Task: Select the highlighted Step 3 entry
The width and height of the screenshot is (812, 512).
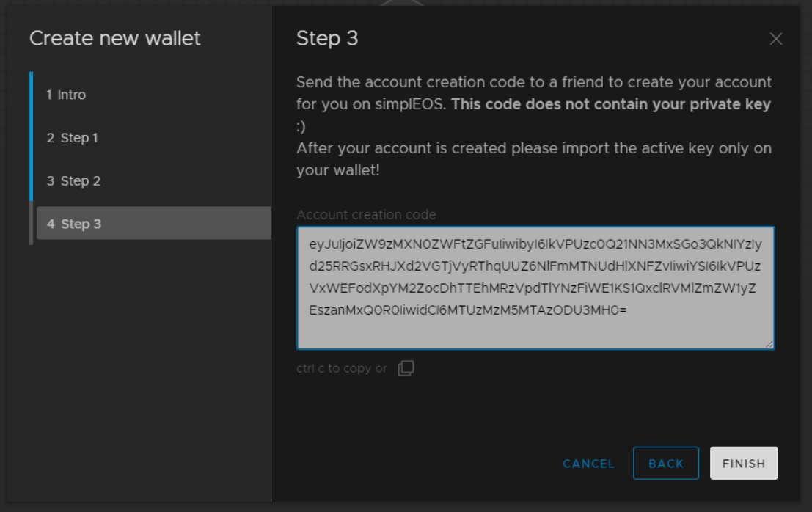Action: [153, 223]
